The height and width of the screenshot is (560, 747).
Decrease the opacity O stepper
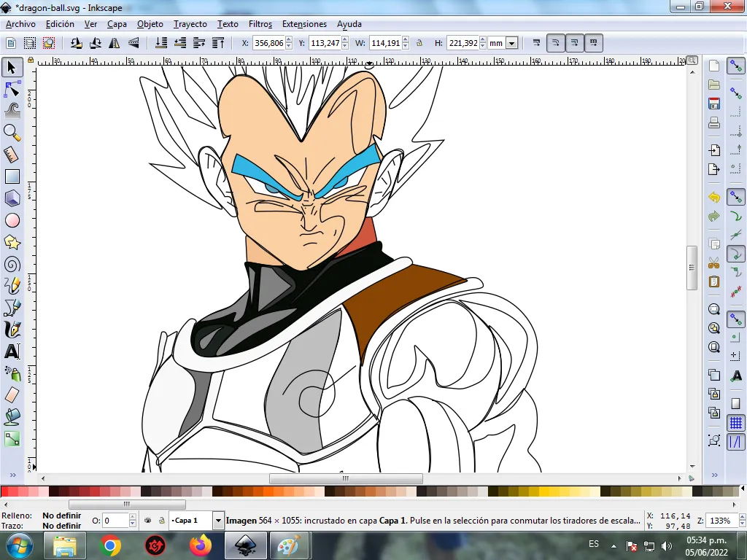click(133, 524)
